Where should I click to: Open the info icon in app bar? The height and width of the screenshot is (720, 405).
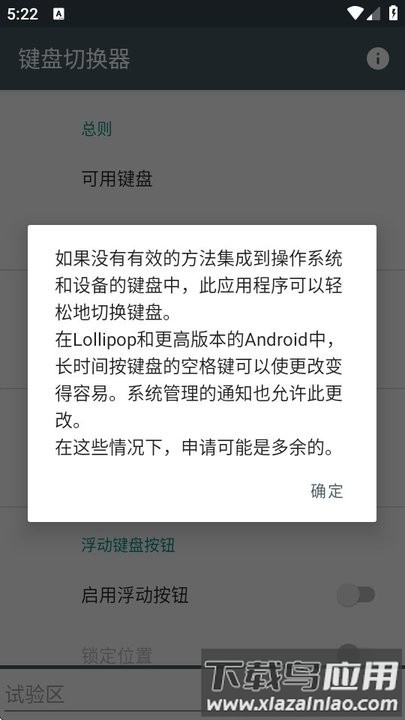click(377, 59)
